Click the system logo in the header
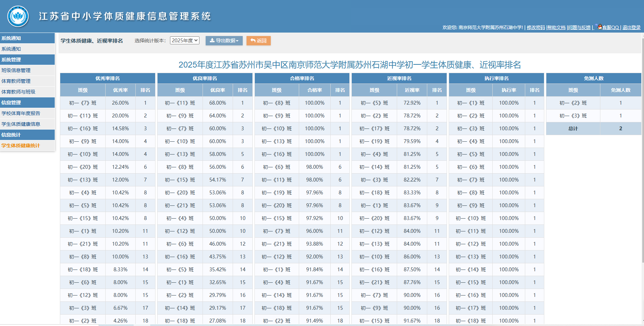 tap(18, 16)
